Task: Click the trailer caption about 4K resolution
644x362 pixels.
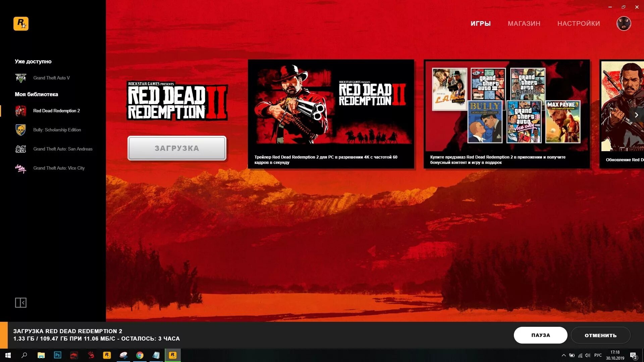Action: click(326, 160)
